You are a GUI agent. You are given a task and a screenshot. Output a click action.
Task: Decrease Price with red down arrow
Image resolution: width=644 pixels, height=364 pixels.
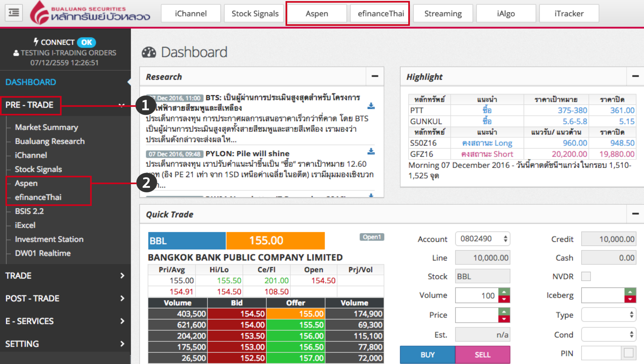click(504, 319)
